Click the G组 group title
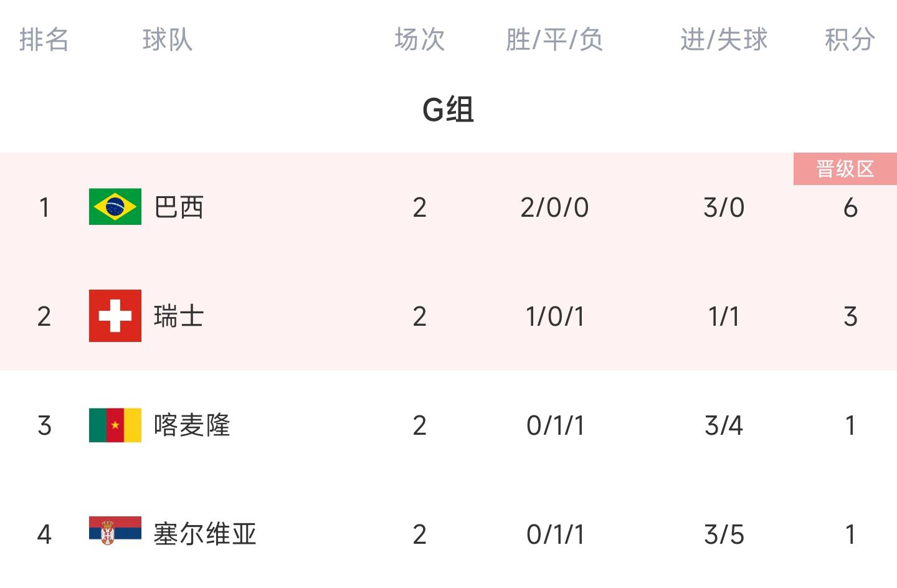The image size is (897, 588). coord(448,110)
